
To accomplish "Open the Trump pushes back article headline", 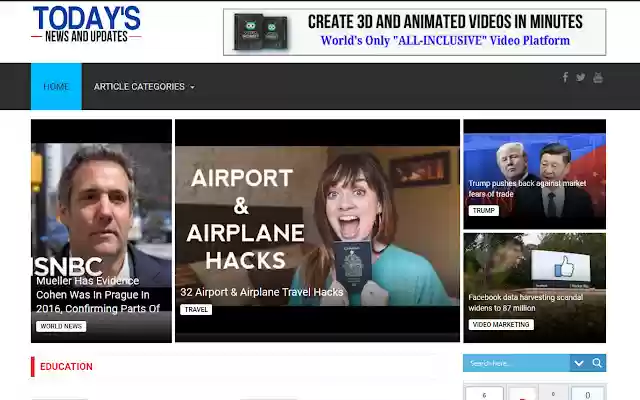I will click(x=527, y=189).
